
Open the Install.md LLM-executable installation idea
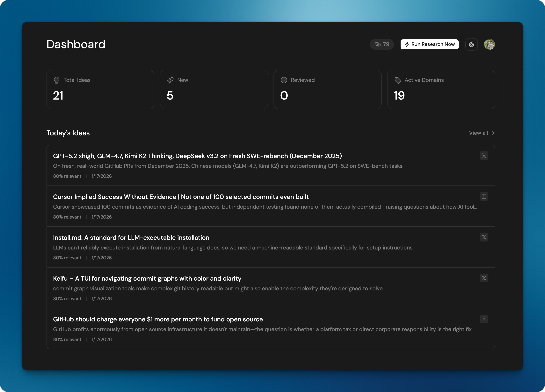131,238
